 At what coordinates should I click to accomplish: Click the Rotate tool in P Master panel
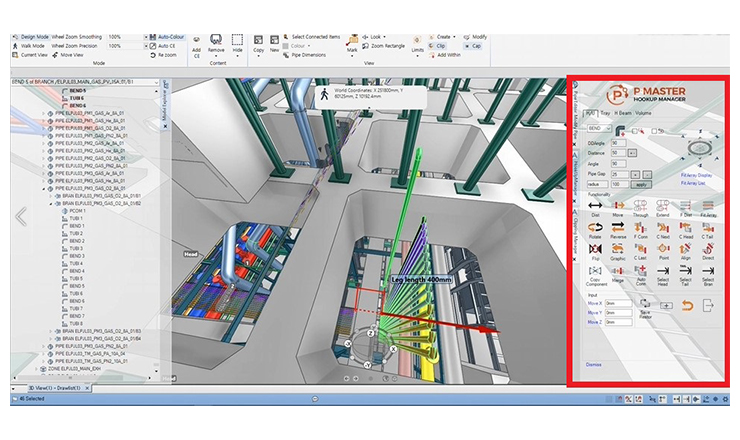[x=594, y=229]
